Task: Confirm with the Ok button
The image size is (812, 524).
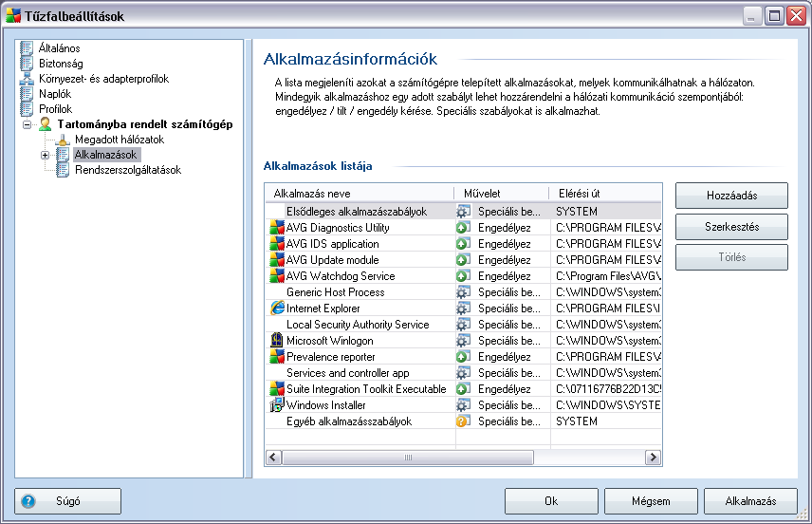Action: 551,501
